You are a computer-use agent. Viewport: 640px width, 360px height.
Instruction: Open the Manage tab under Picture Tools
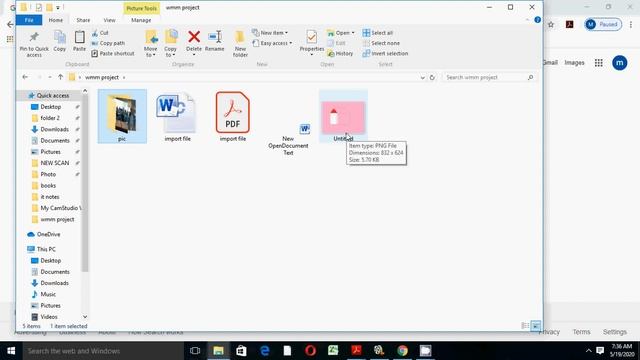141,20
